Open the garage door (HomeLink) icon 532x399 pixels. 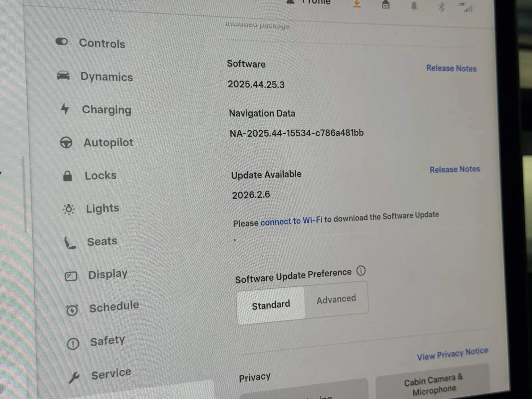click(x=385, y=5)
